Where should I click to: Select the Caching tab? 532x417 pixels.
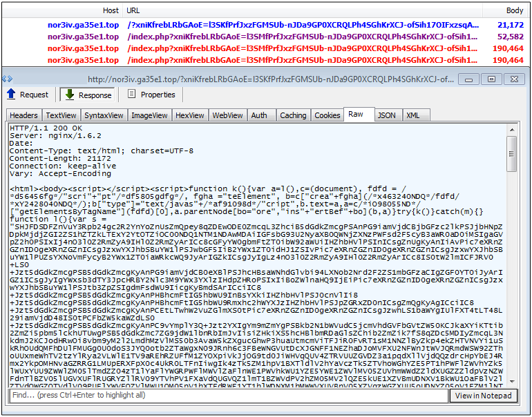[293, 115]
